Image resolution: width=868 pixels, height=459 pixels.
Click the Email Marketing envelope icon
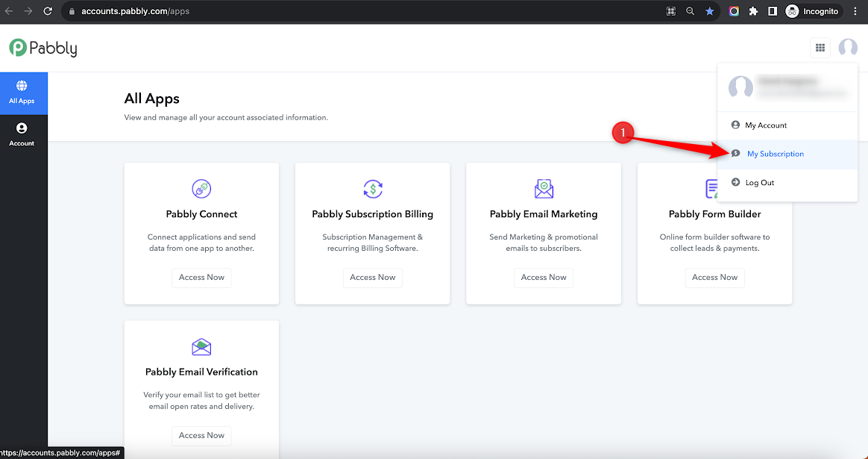544,189
